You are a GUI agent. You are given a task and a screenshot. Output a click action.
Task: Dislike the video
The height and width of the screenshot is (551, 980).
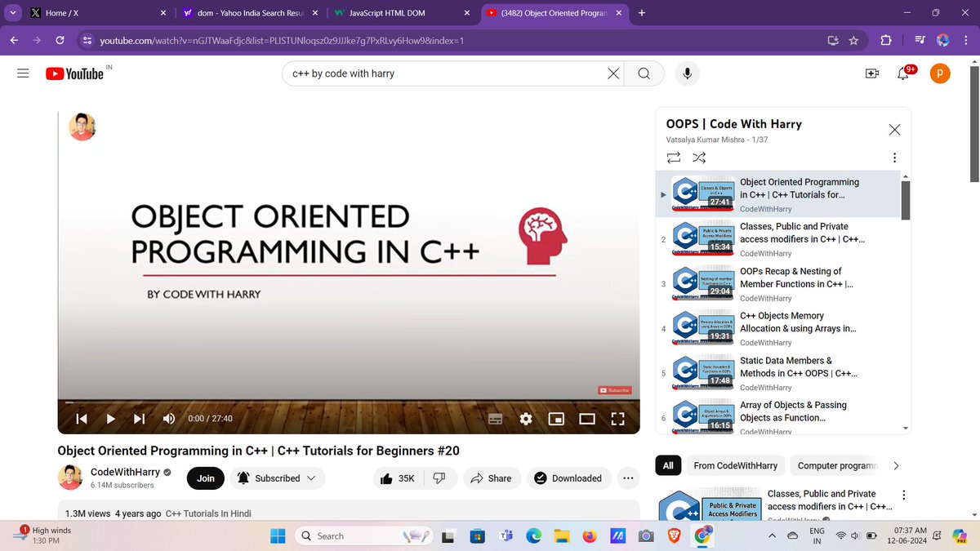[439, 478]
